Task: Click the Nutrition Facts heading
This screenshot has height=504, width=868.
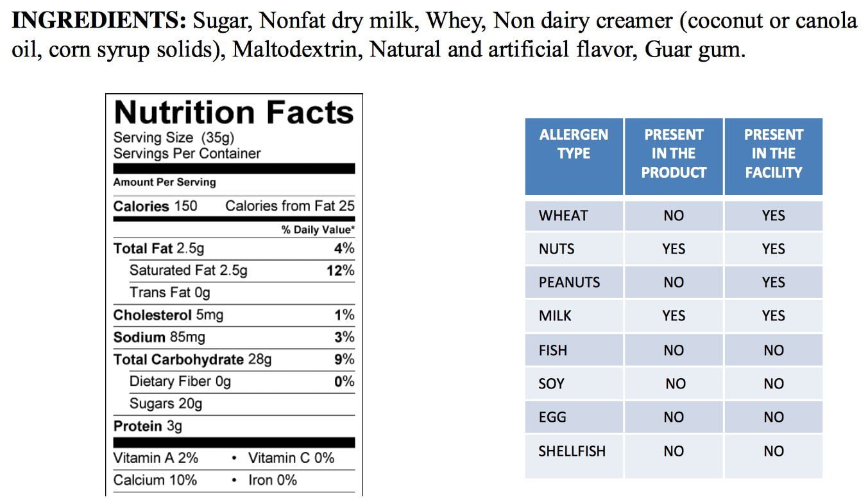Action: coord(234,112)
